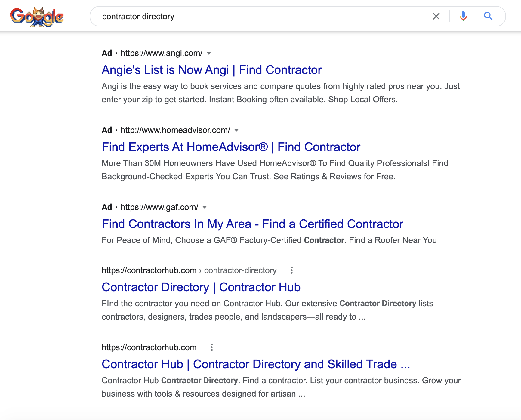
Task: Expand the dropdown arrow next to gaf.com ad
Action: (205, 207)
